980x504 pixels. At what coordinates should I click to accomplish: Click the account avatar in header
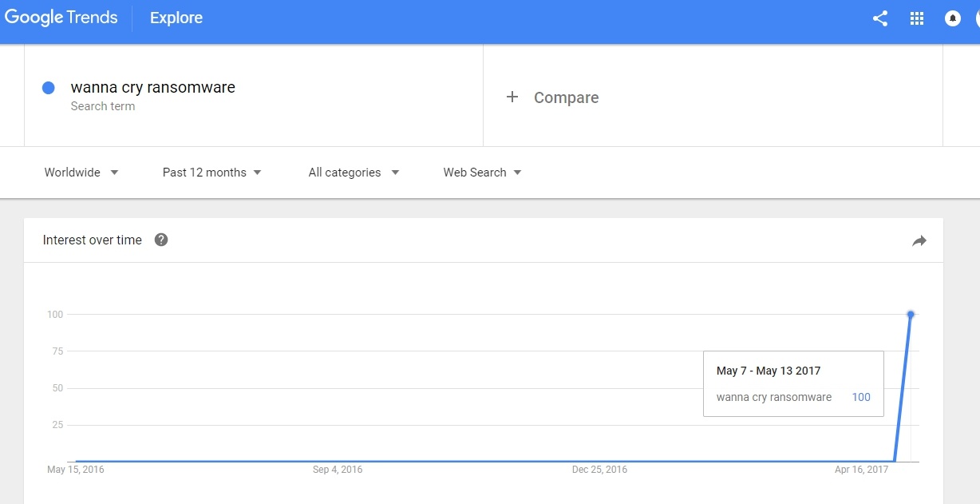[x=977, y=18]
